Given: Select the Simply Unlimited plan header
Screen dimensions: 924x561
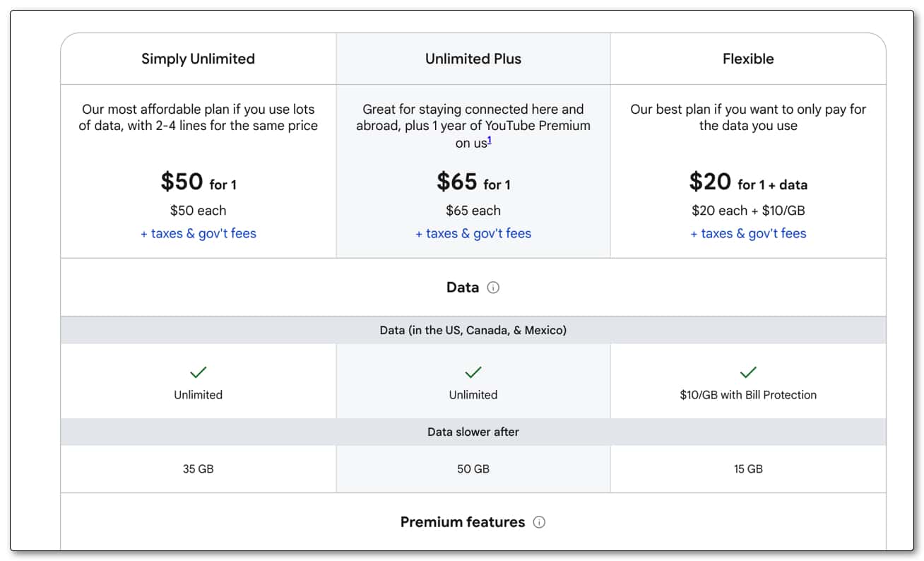Looking at the screenshot, I should click(x=199, y=59).
